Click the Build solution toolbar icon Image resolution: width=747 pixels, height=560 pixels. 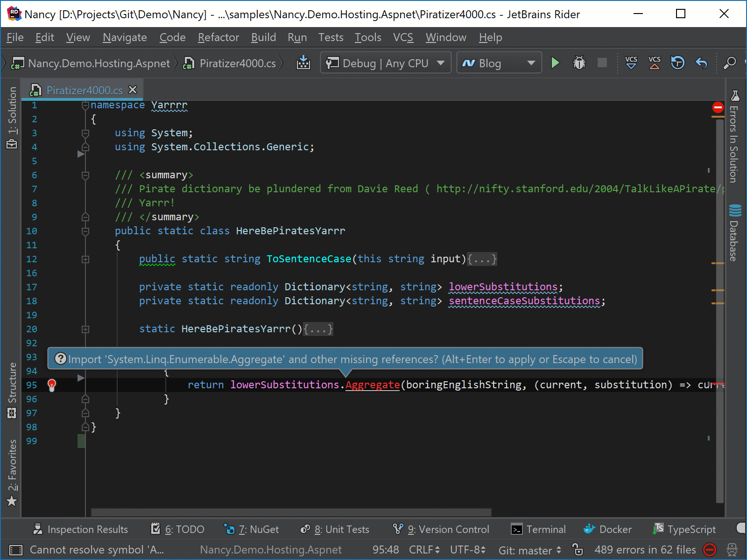pyautogui.click(x=303, y=63)
